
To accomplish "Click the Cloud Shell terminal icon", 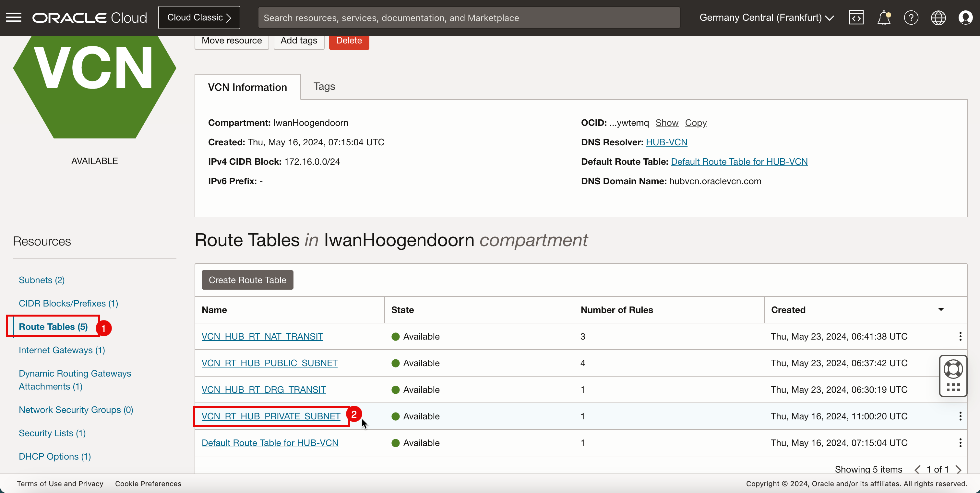I will coord(856,17).
